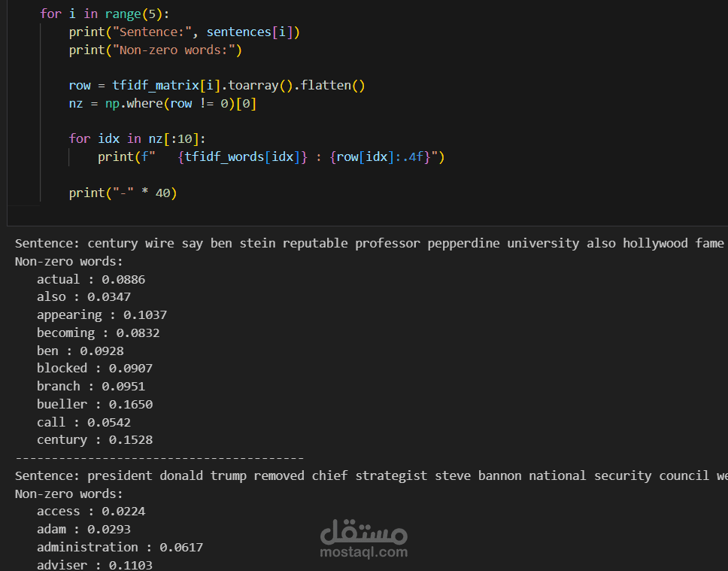This screenshot has width=728, height=571.
Task: Click the 'for idx in nz[:10]:' line
Action: click(x=137, y=139)
